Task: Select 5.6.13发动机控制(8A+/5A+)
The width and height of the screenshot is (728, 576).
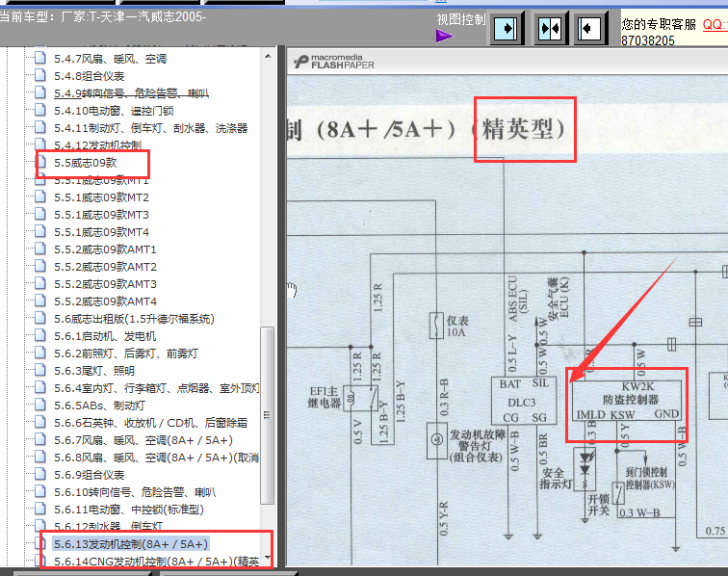Action: [x=131, y=544]
